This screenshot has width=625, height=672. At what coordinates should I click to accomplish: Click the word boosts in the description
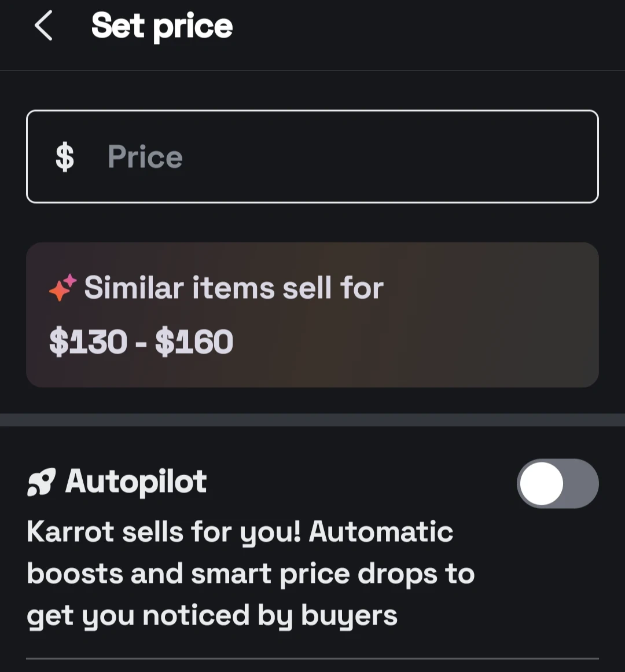pos(75,574)
